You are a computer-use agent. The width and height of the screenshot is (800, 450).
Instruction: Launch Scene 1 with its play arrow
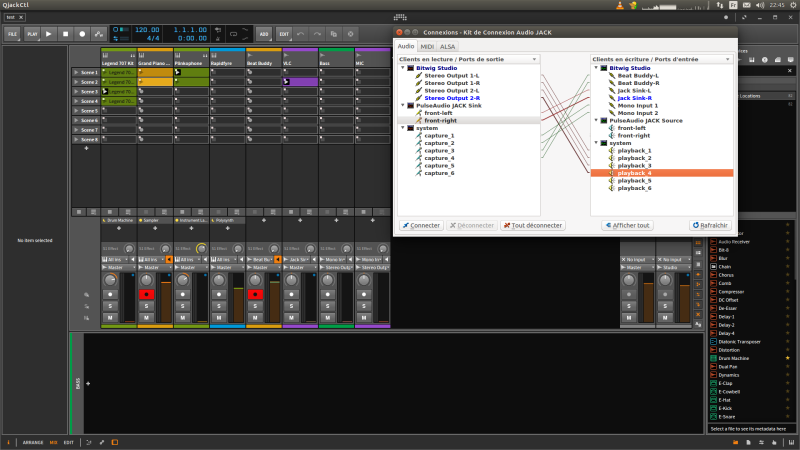pos(76,72)
